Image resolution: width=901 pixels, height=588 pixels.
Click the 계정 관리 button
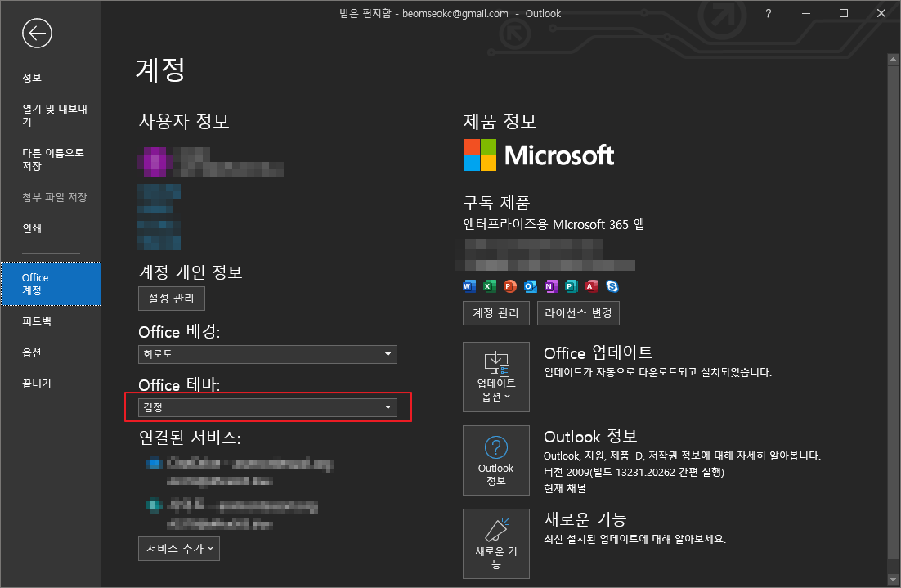pos(496,313)
